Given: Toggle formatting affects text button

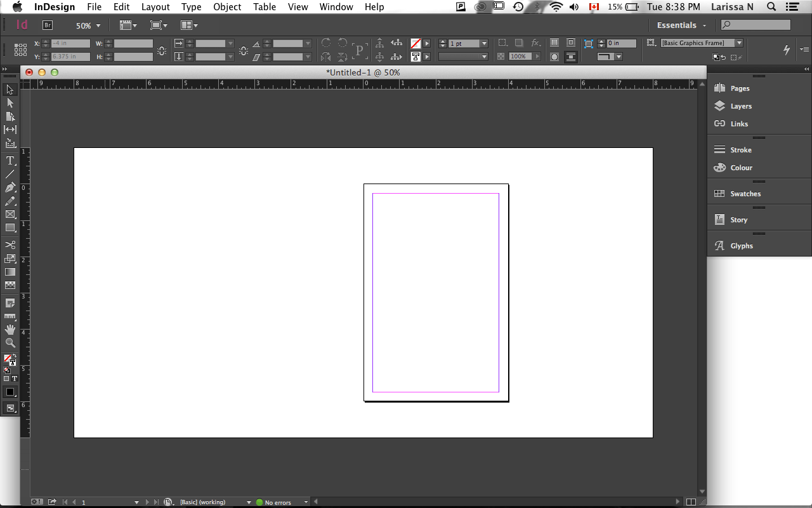Looking at the screenshot, I should tap(15, 378).
